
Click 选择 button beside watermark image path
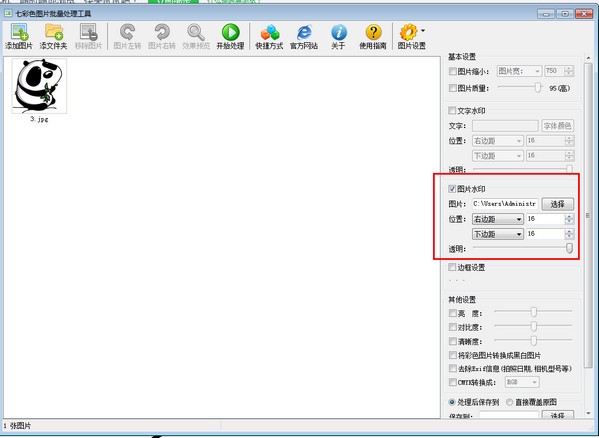(x=558, y=204)
